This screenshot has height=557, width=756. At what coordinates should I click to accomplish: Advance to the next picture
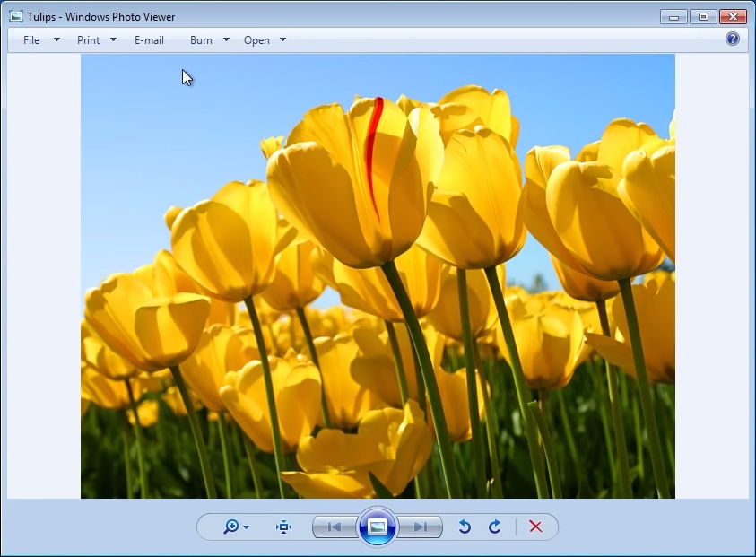(x=420, y=527)
